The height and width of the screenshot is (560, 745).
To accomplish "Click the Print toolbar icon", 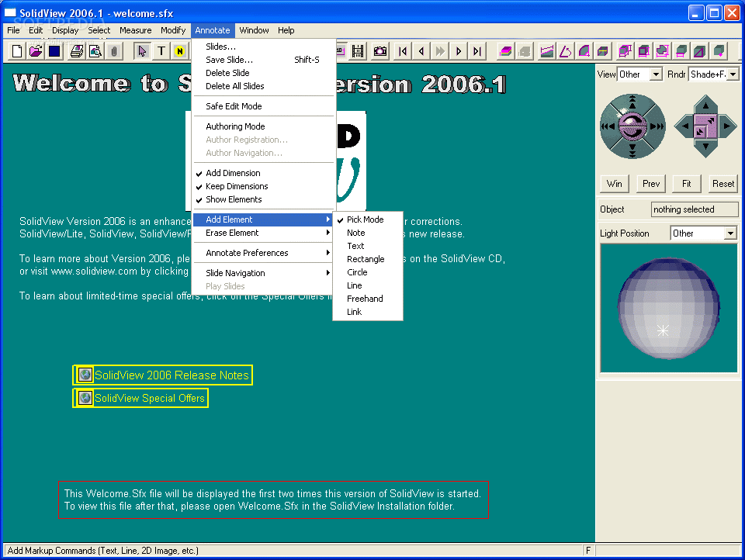I will tap(77, 51).
